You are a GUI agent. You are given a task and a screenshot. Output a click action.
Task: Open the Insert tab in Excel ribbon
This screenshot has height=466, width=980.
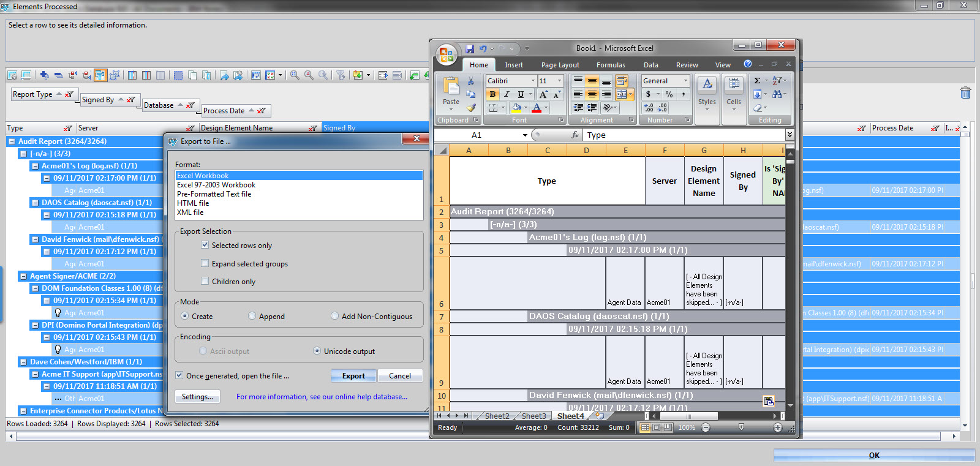[x=514, y=65]
